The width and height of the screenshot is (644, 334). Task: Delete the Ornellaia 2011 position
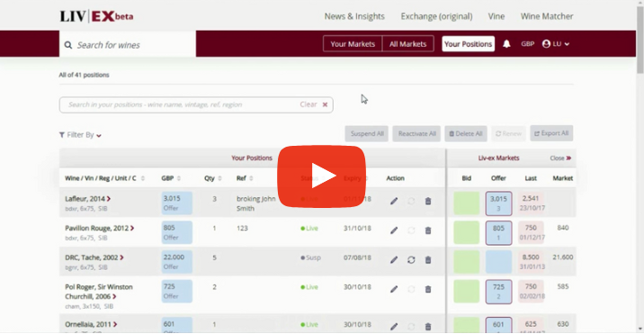tap(428, 327)
